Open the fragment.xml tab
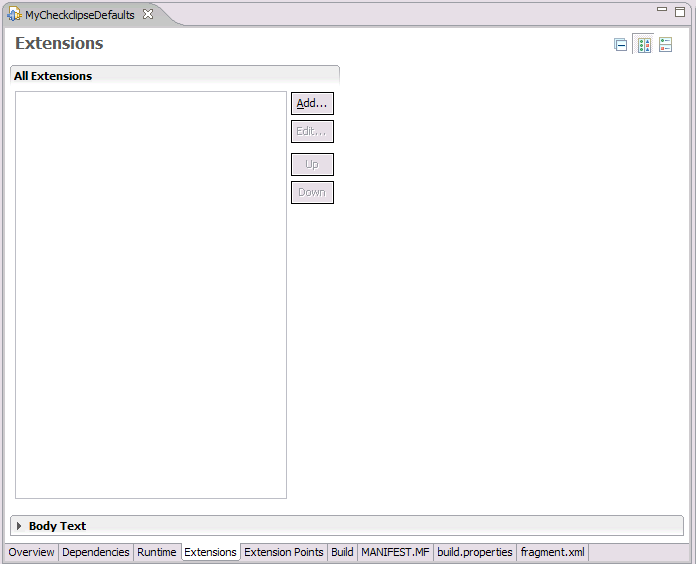696x564 pixels. tap(552, 552)
